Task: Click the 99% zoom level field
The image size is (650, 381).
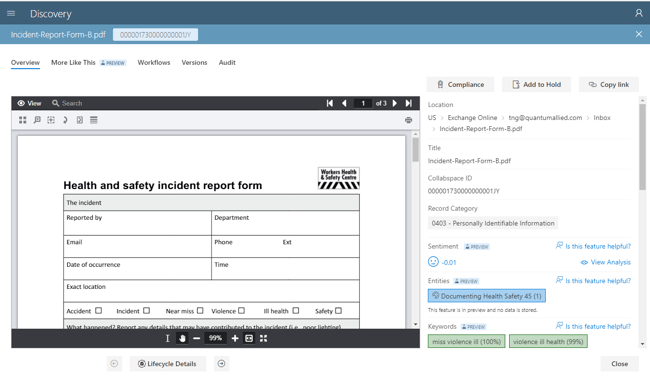Action: click(215, 338)
